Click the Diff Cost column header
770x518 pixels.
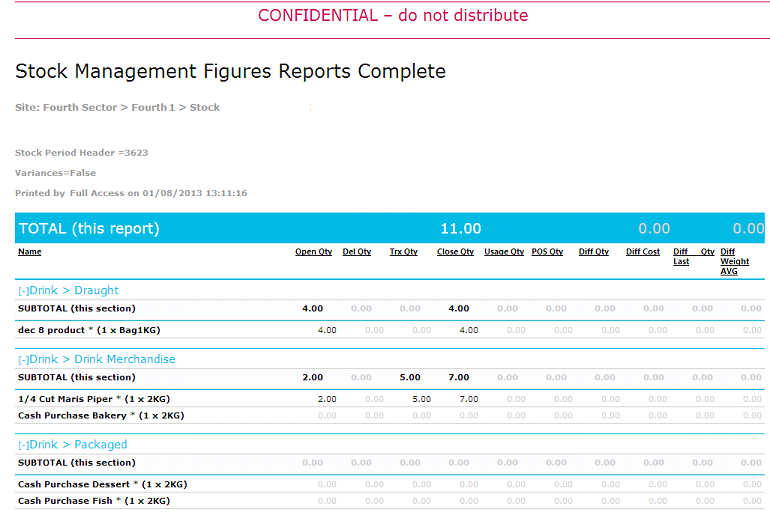coord(643,252)
